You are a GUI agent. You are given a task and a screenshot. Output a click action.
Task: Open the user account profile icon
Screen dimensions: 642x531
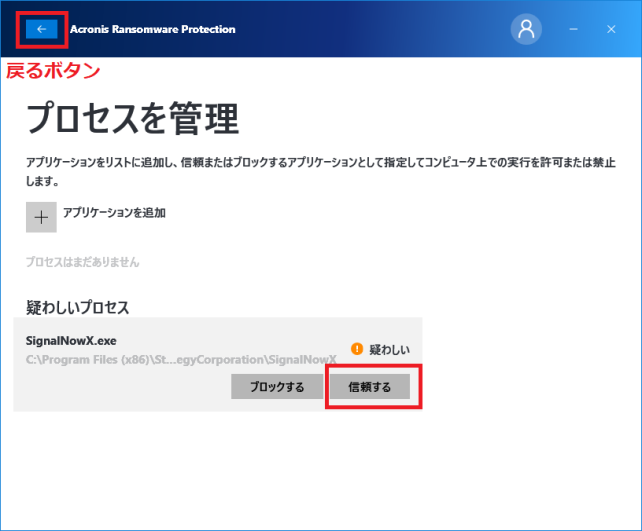click(526, 29)
